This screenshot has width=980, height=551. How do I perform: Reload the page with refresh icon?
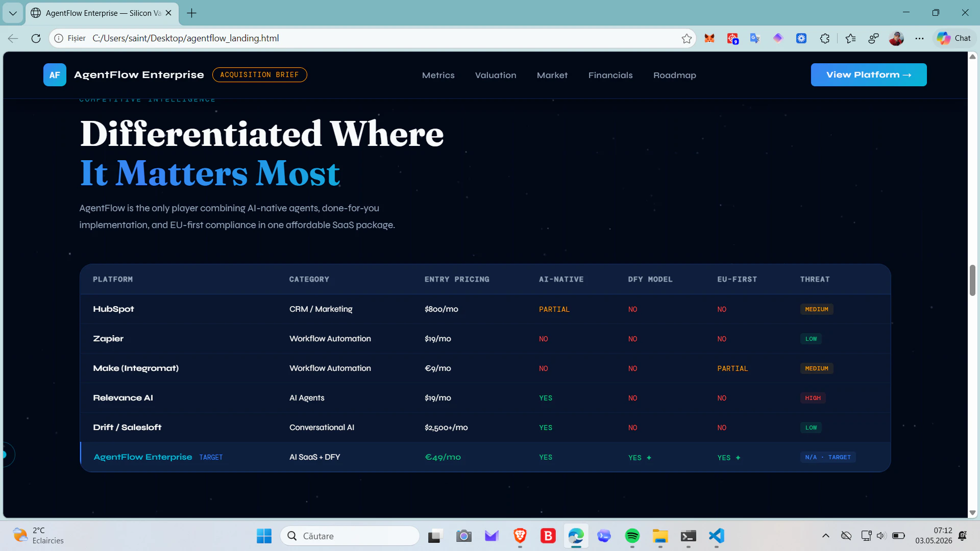36,38
